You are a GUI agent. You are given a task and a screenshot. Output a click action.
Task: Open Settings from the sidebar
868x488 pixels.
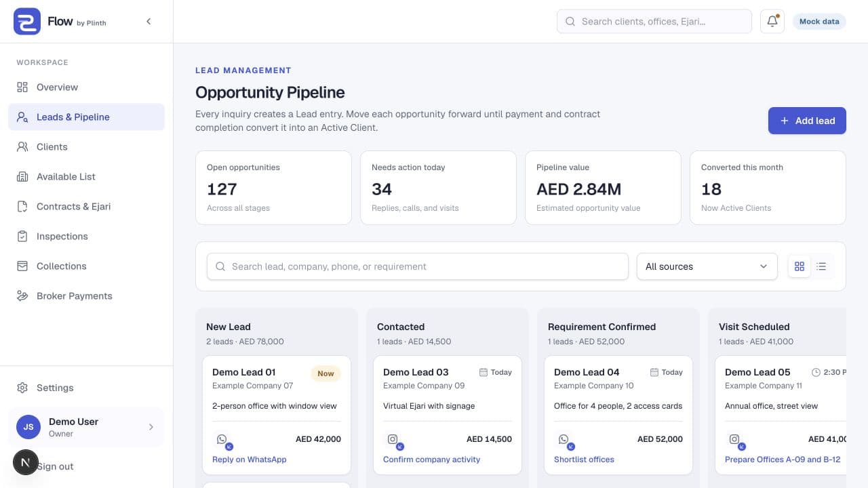coord(86,388)
